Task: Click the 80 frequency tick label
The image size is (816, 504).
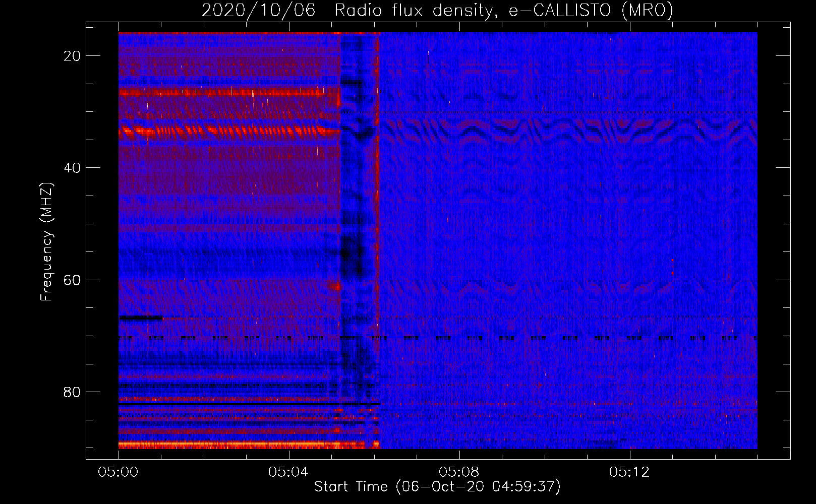Action: coord(73,392)
